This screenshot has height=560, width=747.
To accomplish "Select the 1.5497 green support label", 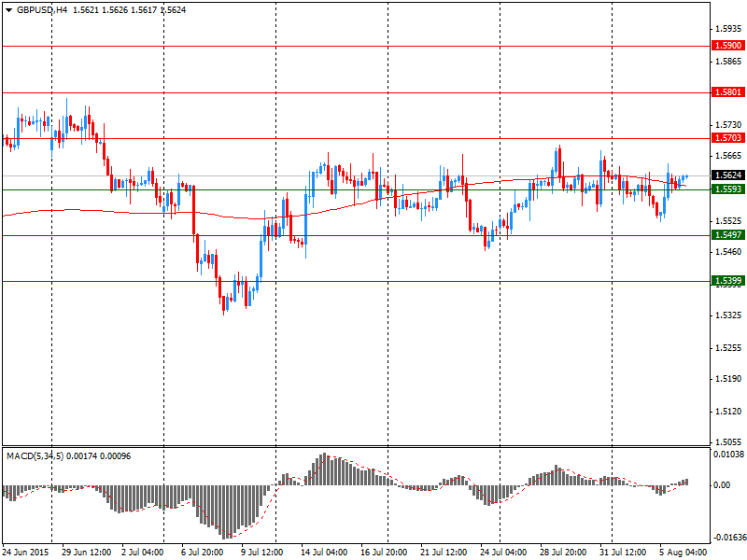I will pos(728,235).
